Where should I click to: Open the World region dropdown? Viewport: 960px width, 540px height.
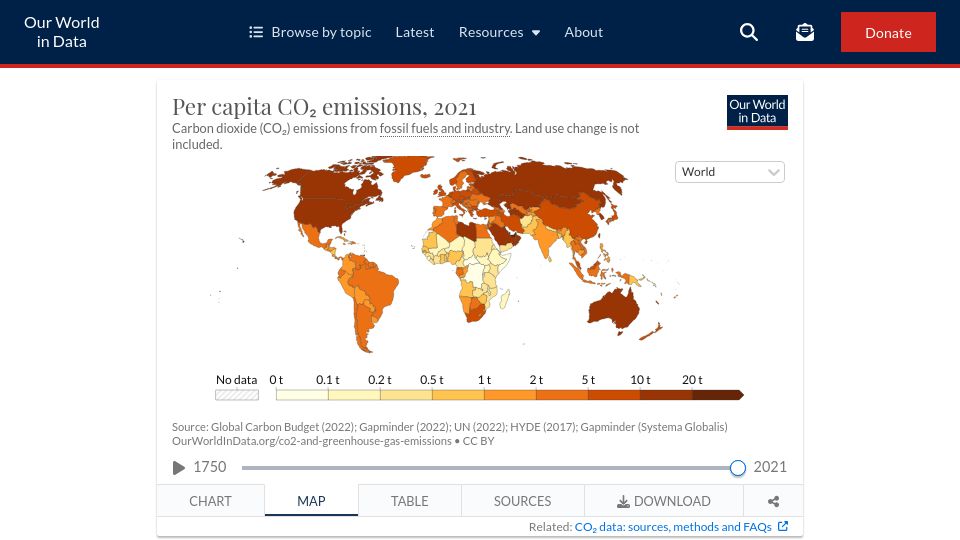click(730, 172)
